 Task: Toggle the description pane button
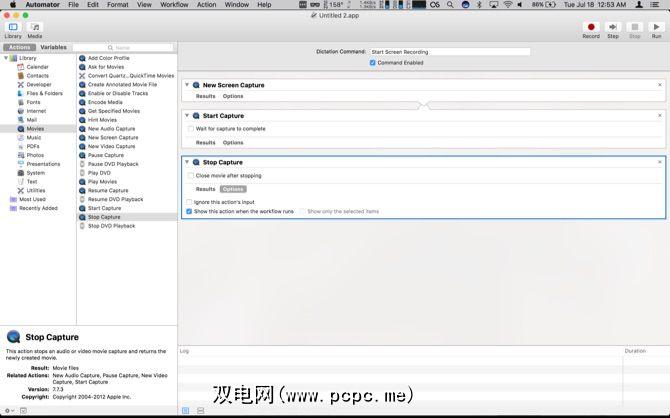point(23,411)
